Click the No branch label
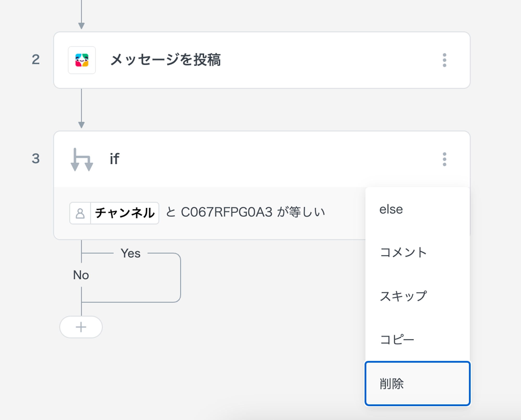The image size is (521, 420). point(81,275)
